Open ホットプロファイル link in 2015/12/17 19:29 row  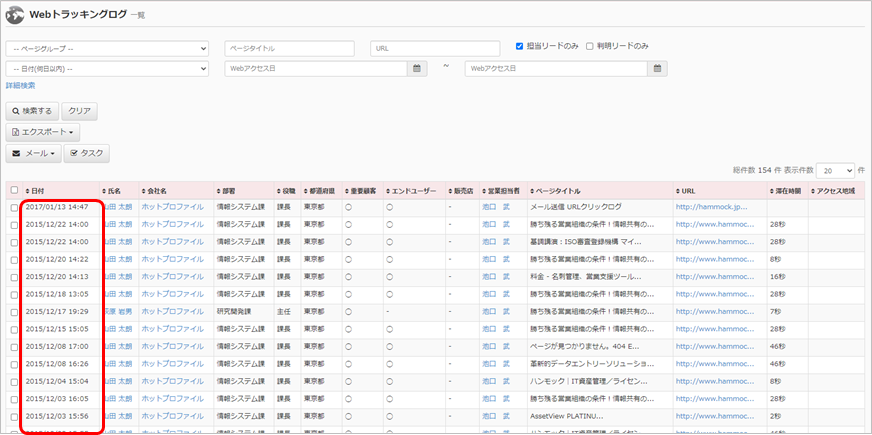172,311
